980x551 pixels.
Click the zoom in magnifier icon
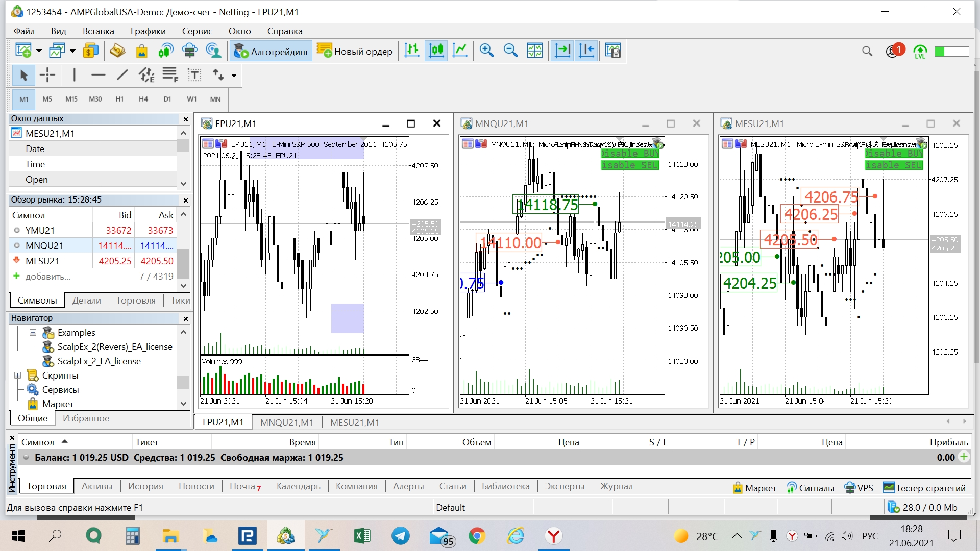(x=486, y=51)
